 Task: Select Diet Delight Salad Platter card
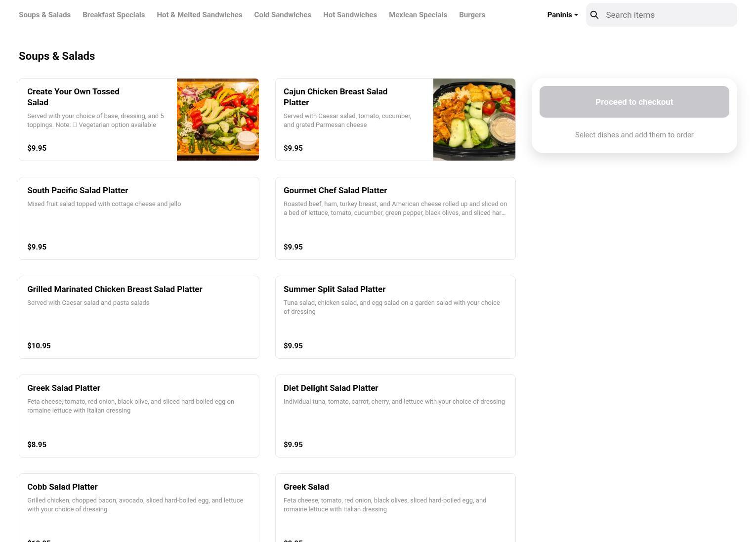tap(395, 416)
